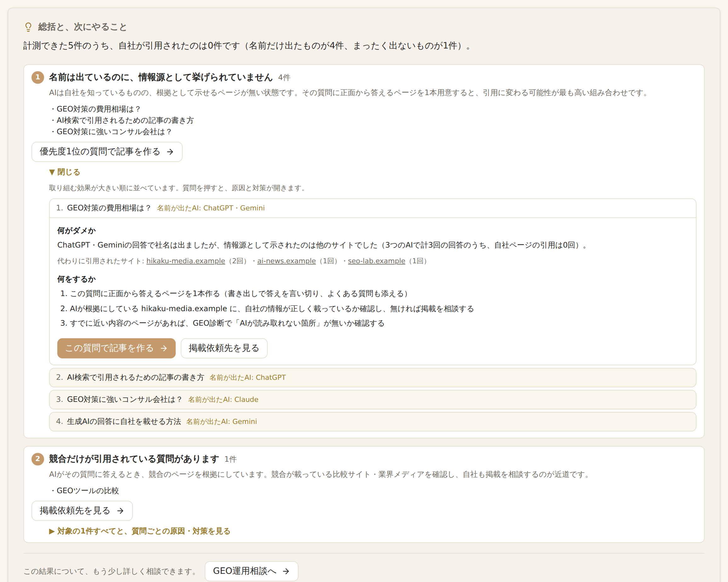The image size is (728, 582).
Task: Click bullet text ・GEO対策に強いコンサル会社は？
Action: [111, 132]
